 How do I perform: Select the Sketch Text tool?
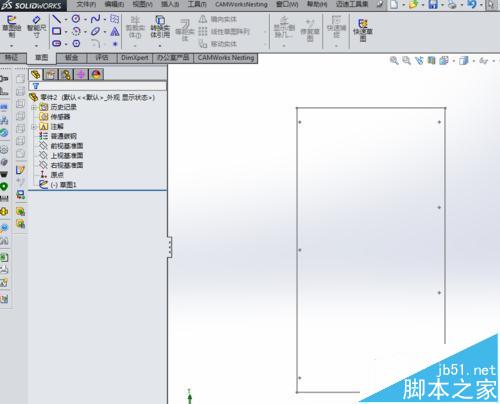(115, 31)
